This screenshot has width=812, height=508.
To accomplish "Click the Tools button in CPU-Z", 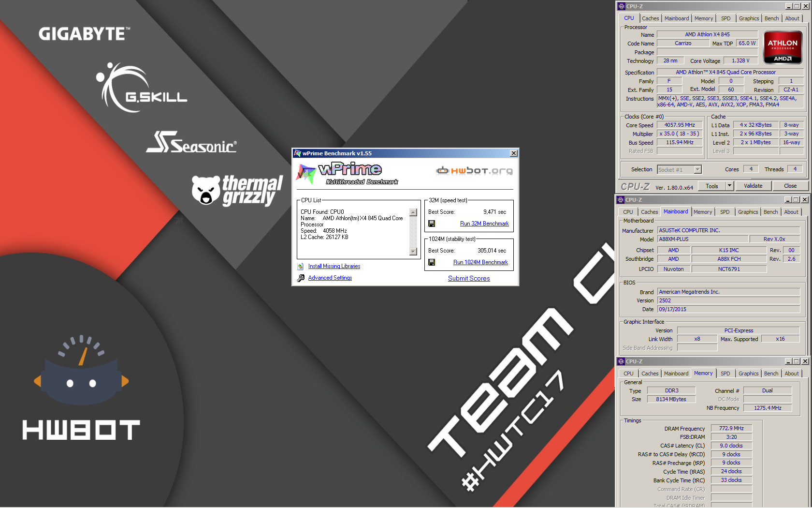I will point(712,186).
